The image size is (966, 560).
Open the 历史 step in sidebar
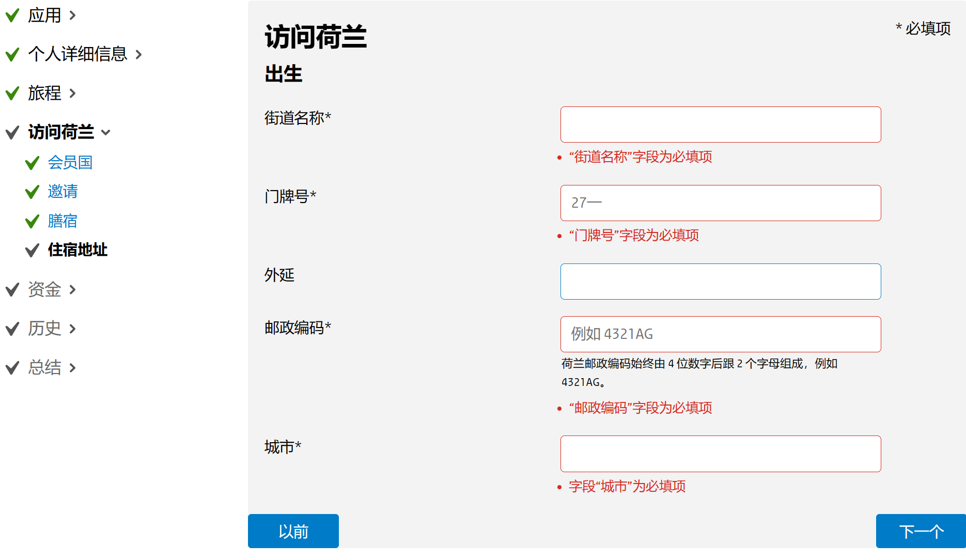44,329
